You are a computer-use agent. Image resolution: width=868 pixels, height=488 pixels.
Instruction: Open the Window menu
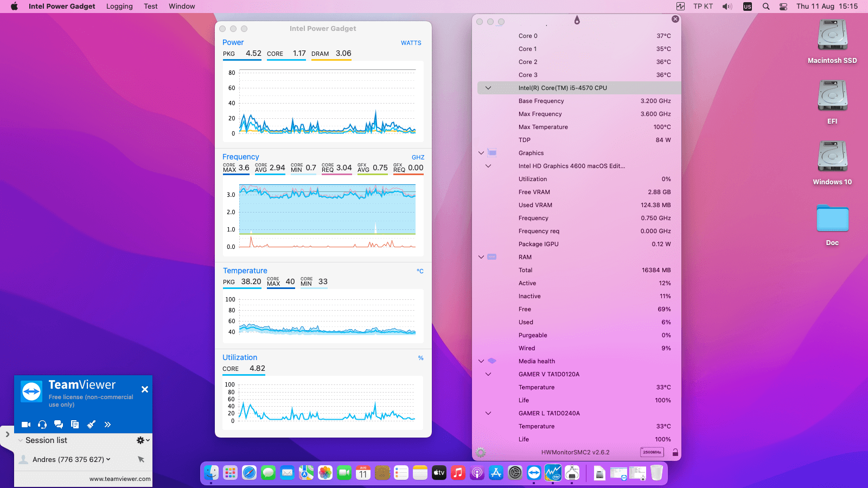point(182,7)
